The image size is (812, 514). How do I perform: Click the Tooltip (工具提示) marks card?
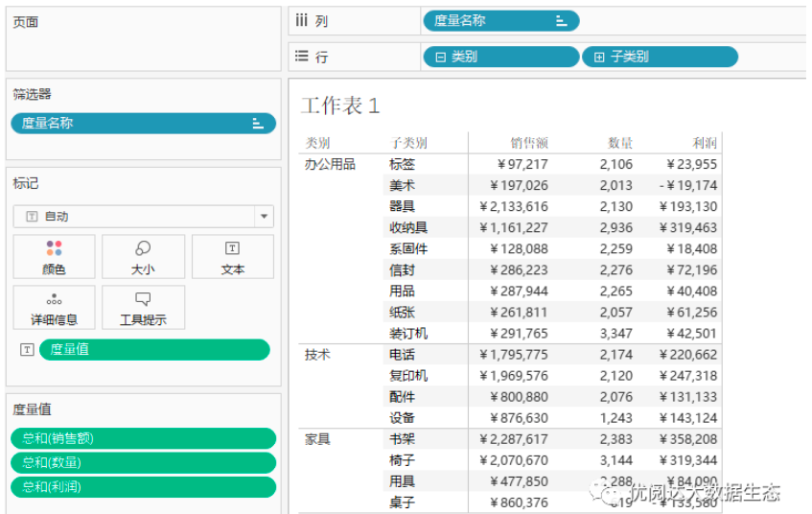[x=143, y=307]
